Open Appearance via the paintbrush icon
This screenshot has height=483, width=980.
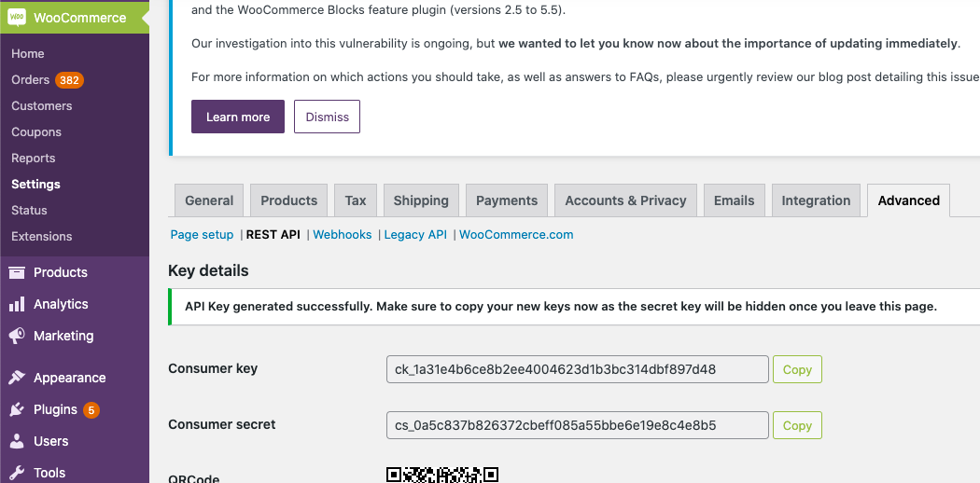coord(17,378)
